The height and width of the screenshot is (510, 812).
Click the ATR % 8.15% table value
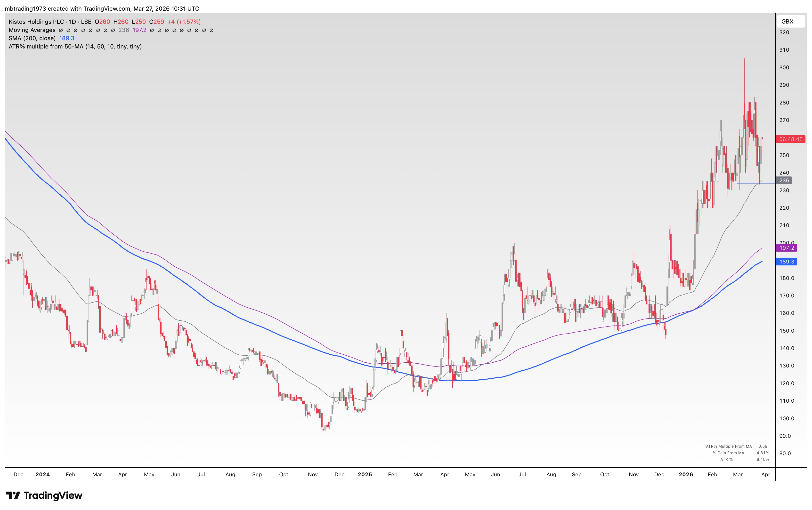click(x=763, y=459)
